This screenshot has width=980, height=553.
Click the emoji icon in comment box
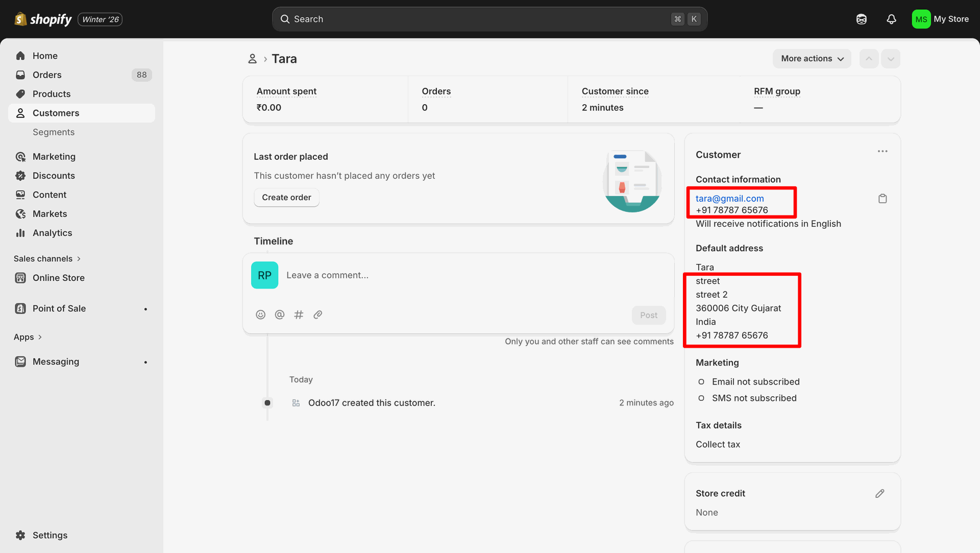260,315
